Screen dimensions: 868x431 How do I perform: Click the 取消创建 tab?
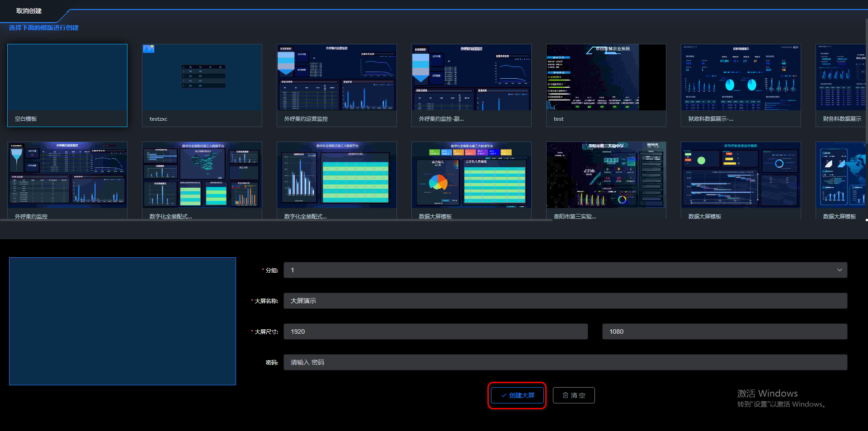click(x=29, y=11)
